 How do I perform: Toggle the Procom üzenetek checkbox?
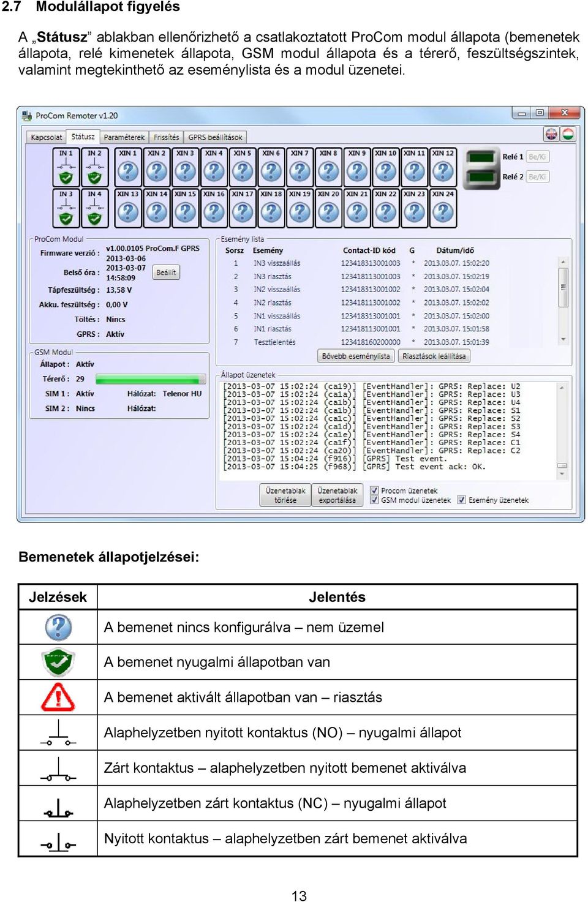[x=374, y=490]
